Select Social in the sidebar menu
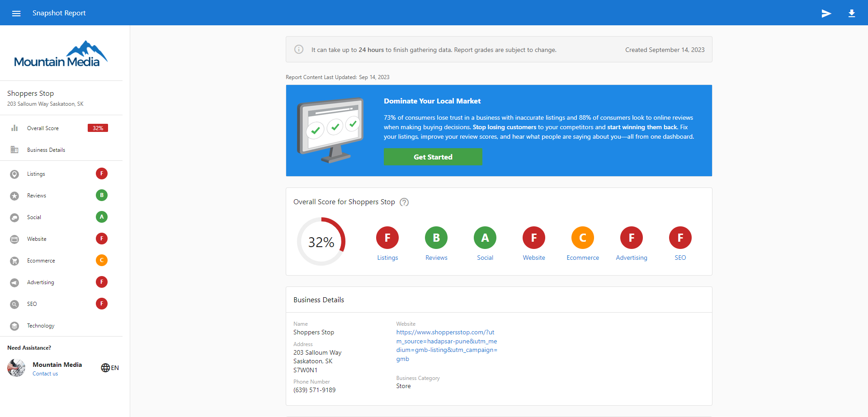The height and width of the screenshot is (417, 868). [61, 217]
